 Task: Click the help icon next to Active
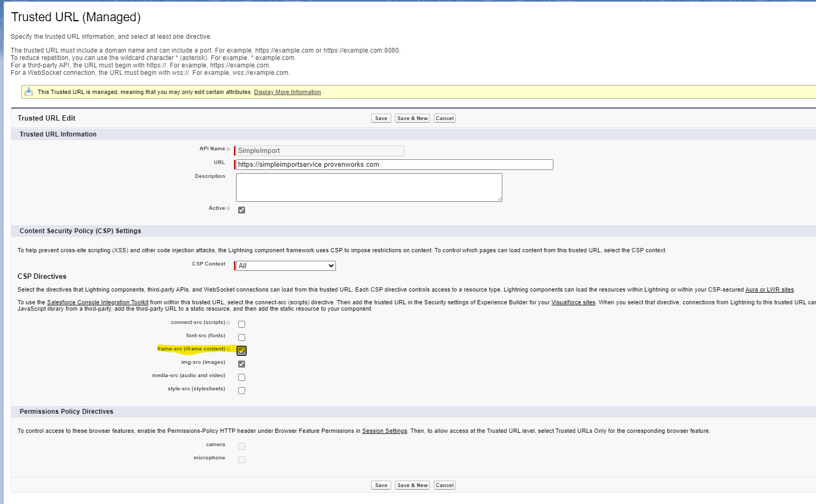[229, 209]
